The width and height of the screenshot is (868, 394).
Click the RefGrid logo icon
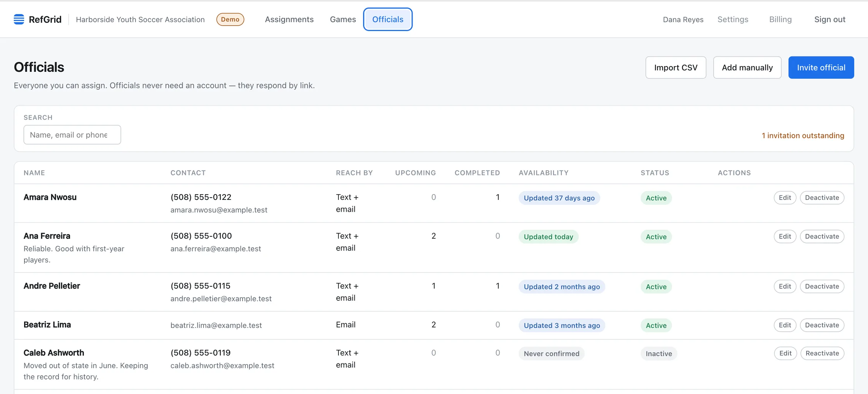tap(19, 19)
